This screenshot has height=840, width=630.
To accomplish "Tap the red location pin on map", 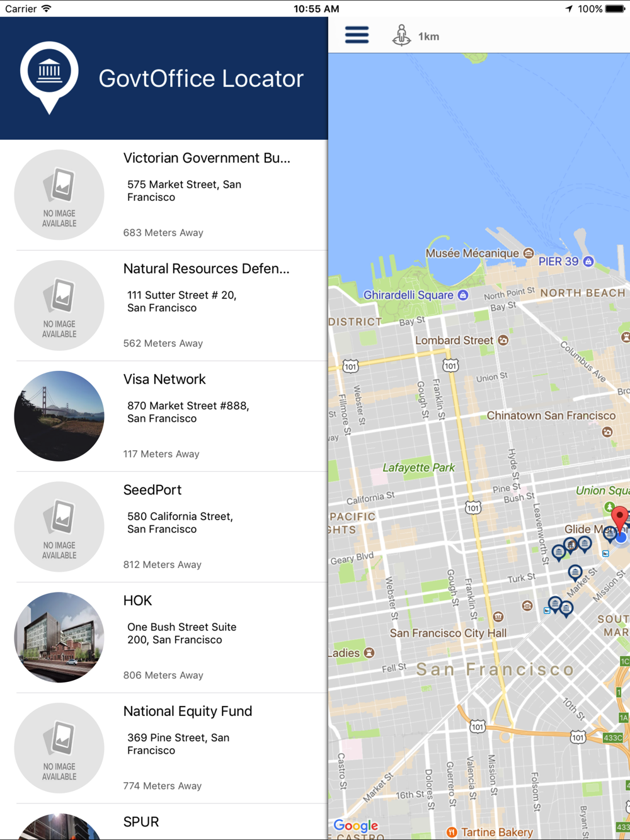I will (x=620, y=519).
